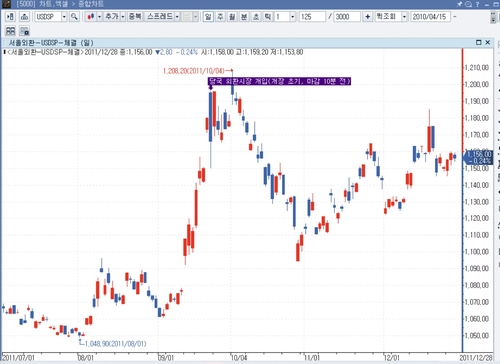Click the USDSP symbol input box
500x364 pixels.
coord(48,17)
